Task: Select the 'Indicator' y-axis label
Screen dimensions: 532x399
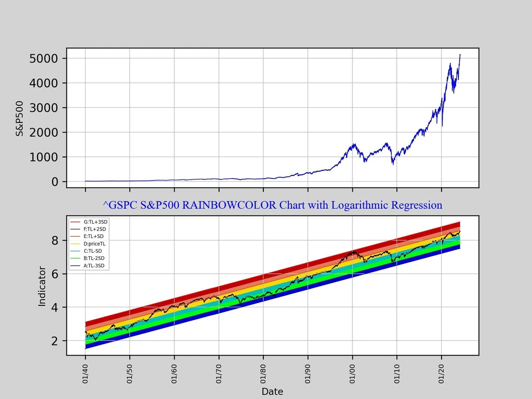Action: [42, 286]
